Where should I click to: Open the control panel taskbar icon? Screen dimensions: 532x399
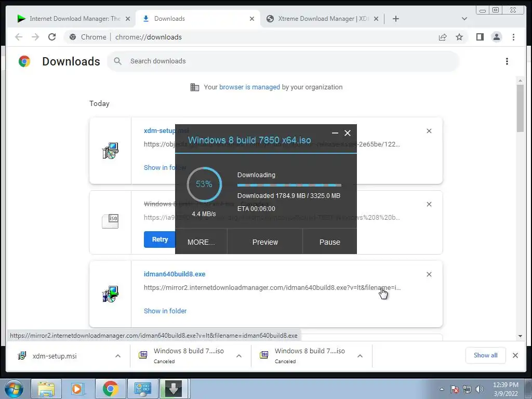[142, 389]
